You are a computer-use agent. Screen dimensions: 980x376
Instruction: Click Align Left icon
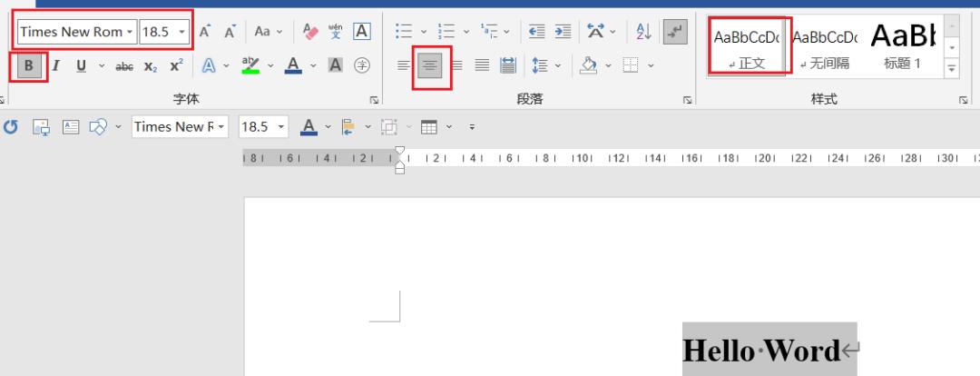(x=404, y=65)
